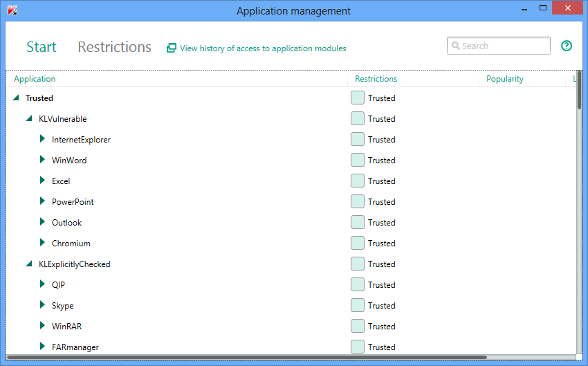
Task: Sort by Popularity column header
Action: [505, 79]
